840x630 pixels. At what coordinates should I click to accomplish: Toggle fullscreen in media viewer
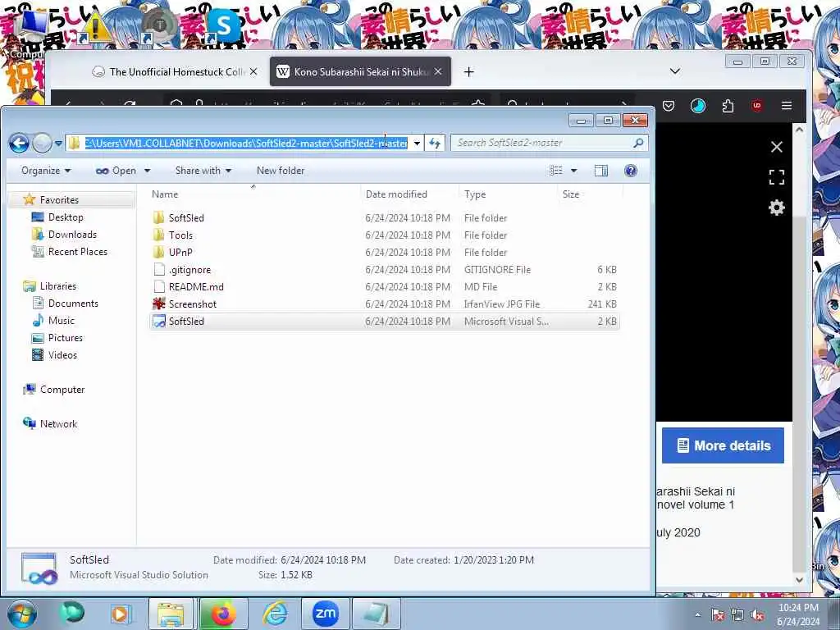click(776, 177)
